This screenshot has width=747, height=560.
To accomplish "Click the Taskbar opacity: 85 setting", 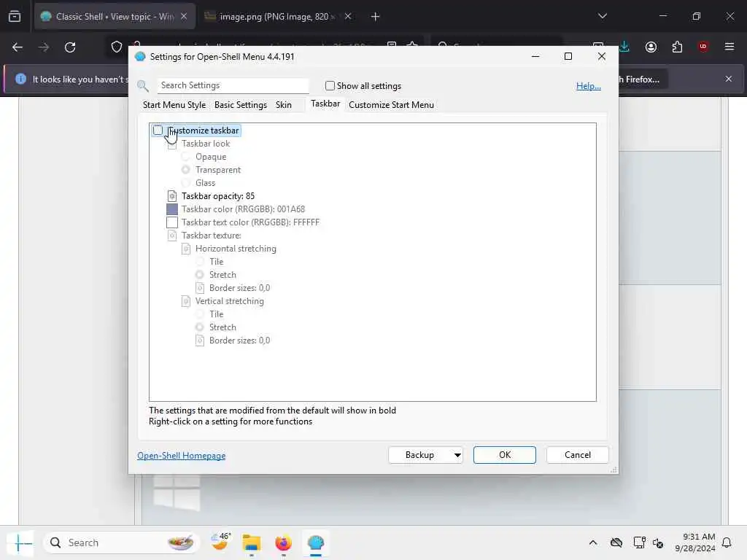I will (217, 195).
